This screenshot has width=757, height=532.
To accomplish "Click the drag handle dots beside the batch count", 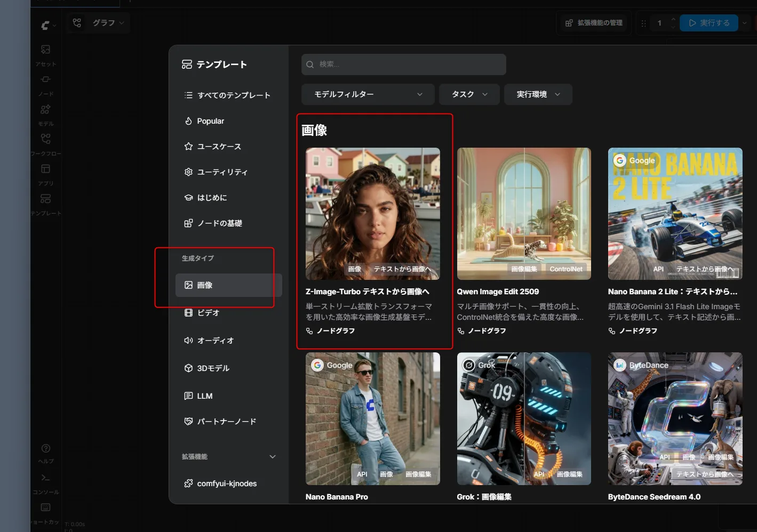I will coord(643,23).
